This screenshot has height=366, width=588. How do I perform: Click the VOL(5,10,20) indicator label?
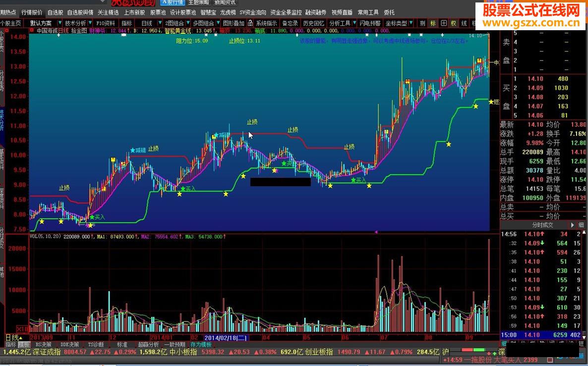(46, 236)
